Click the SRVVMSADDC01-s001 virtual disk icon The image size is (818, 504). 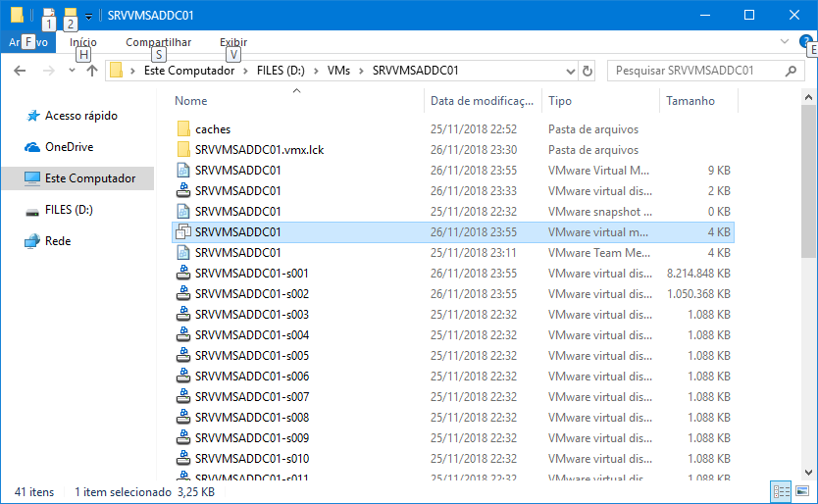pyautogui.click(x=183, y=274)
